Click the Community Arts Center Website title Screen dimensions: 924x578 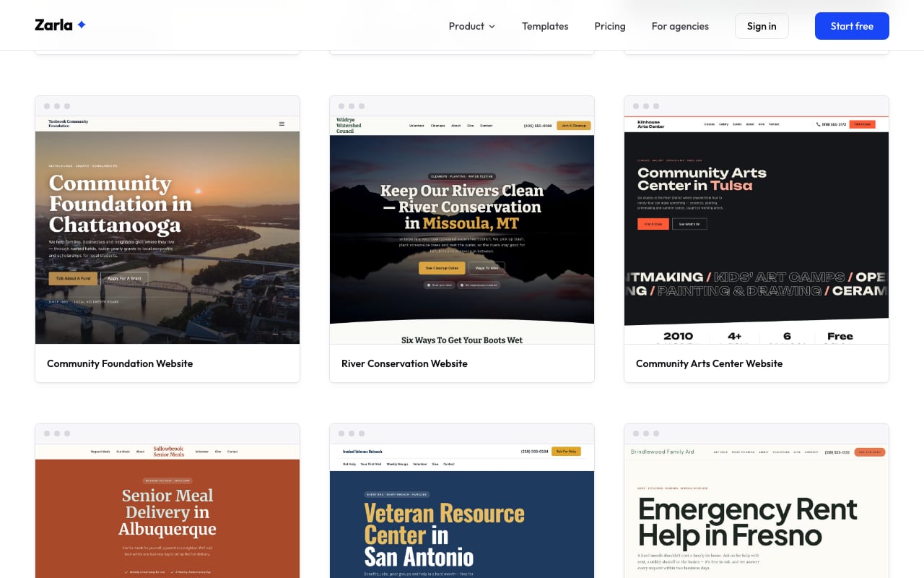[x=709, y=363]
